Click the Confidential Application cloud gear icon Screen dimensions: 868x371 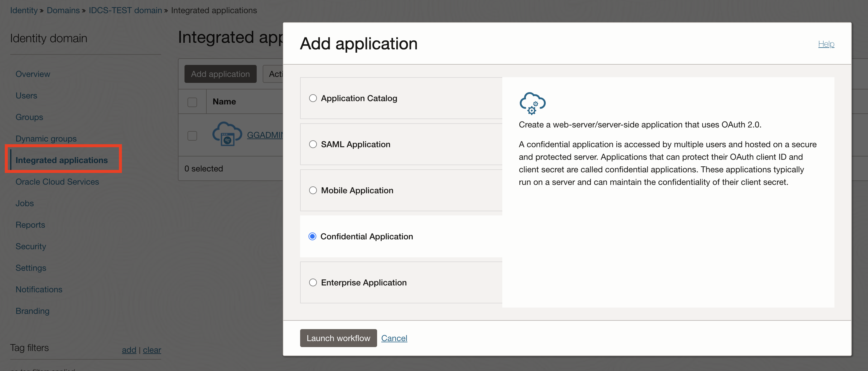coord(533,103)
